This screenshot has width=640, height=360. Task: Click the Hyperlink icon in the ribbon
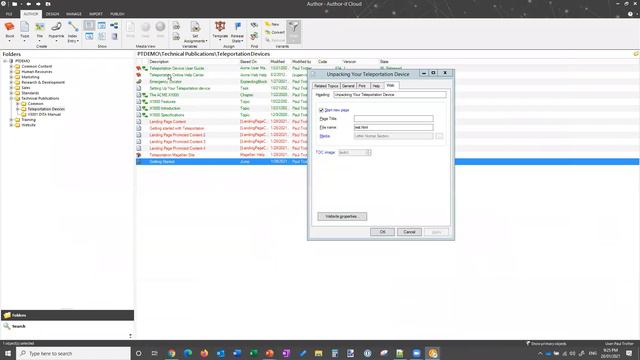click(x=56, y=27)
